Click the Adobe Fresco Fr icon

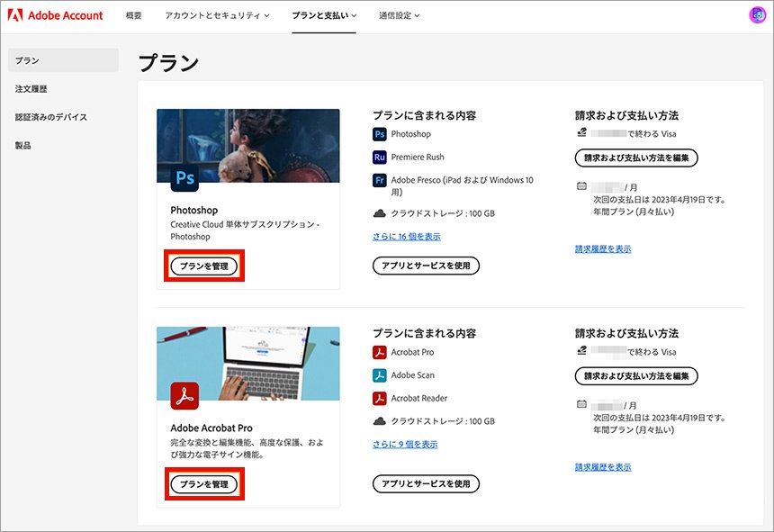[379, 179]
